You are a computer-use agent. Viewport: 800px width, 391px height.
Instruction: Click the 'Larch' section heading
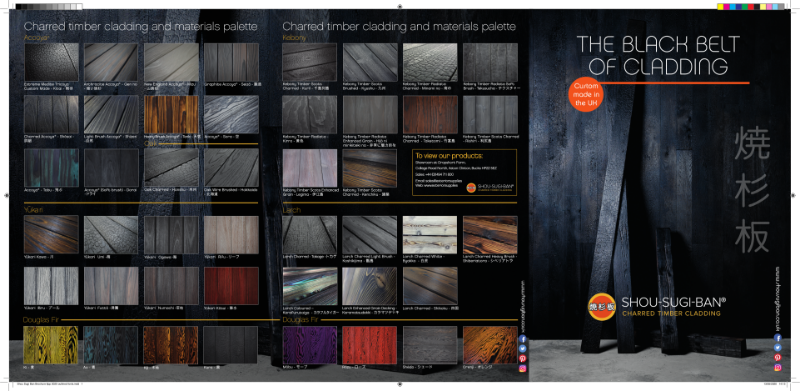click(291, 210)
